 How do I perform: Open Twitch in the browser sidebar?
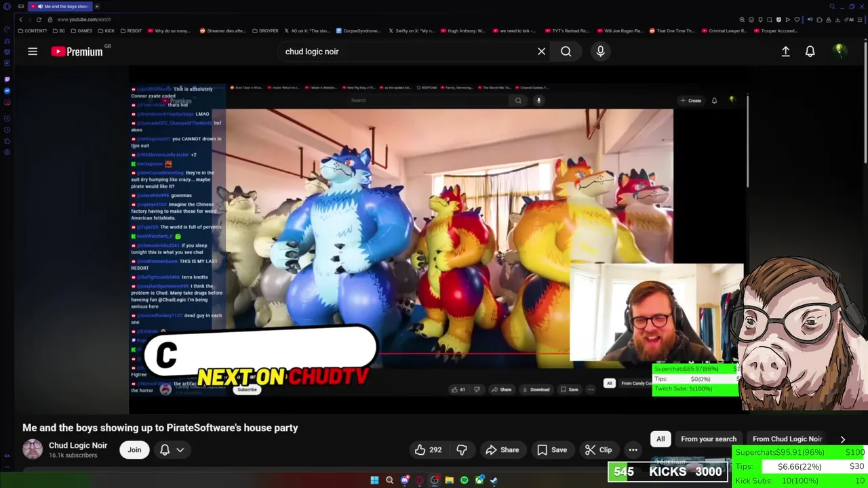tap(7, 79)
